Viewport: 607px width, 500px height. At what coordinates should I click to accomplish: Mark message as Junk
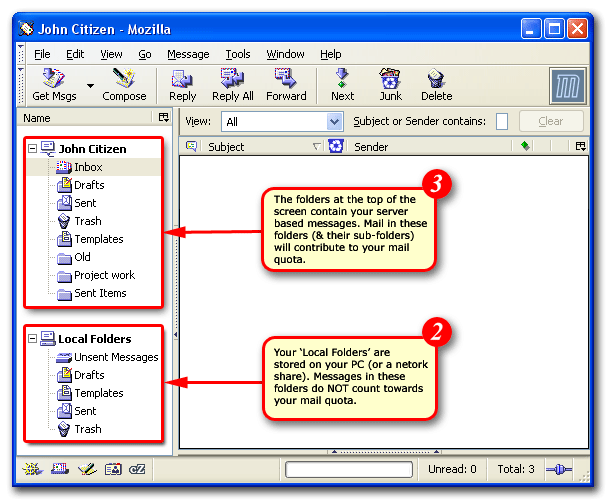(x=390, y=82)
